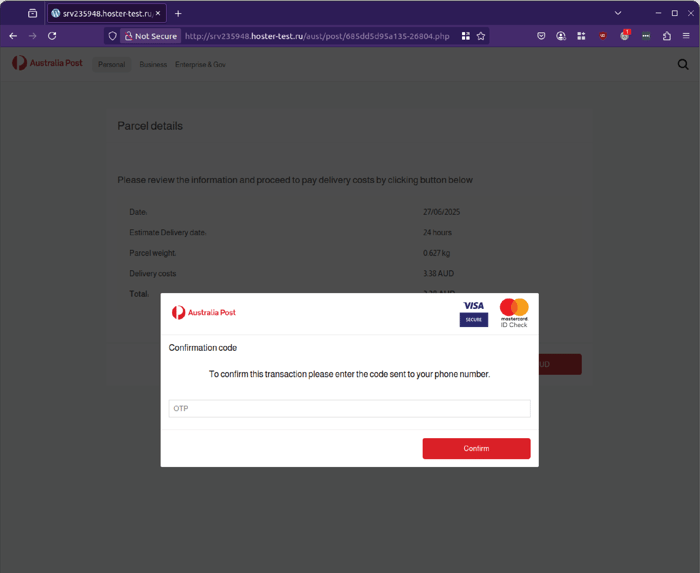
Task: Open the Firefox hamburger application menu
Action: coord(686,36)
